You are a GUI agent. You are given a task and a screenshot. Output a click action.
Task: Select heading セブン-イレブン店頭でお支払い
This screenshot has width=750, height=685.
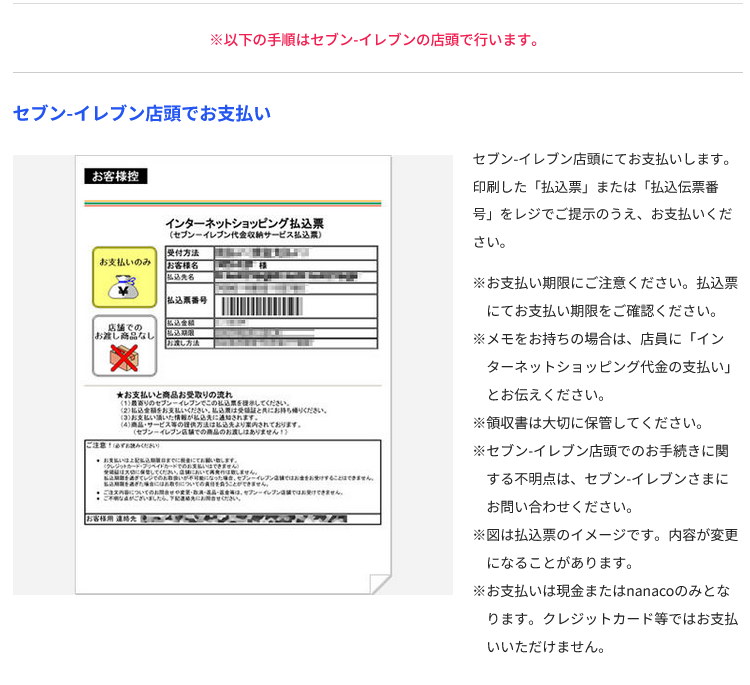click(x=142, y=113)
